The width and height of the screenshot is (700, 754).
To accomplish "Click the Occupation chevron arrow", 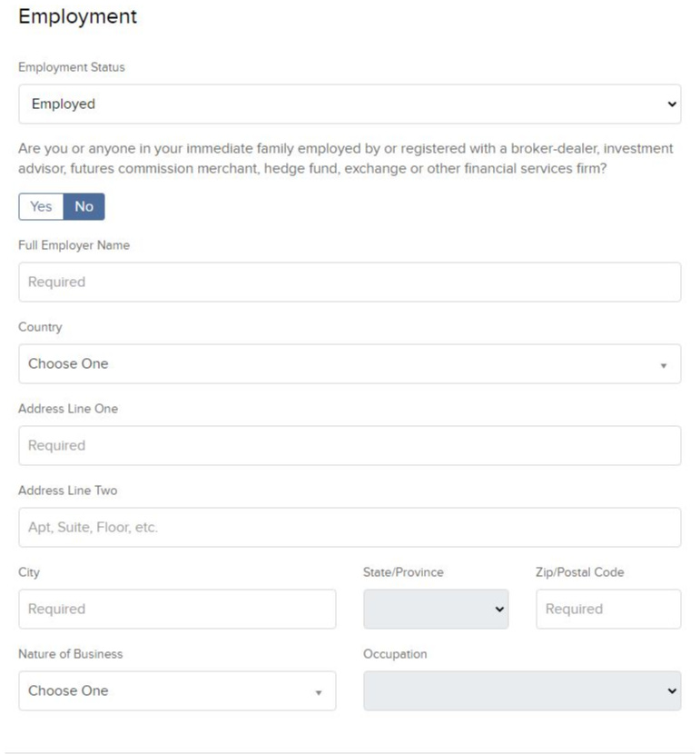I will click(672, 691).
